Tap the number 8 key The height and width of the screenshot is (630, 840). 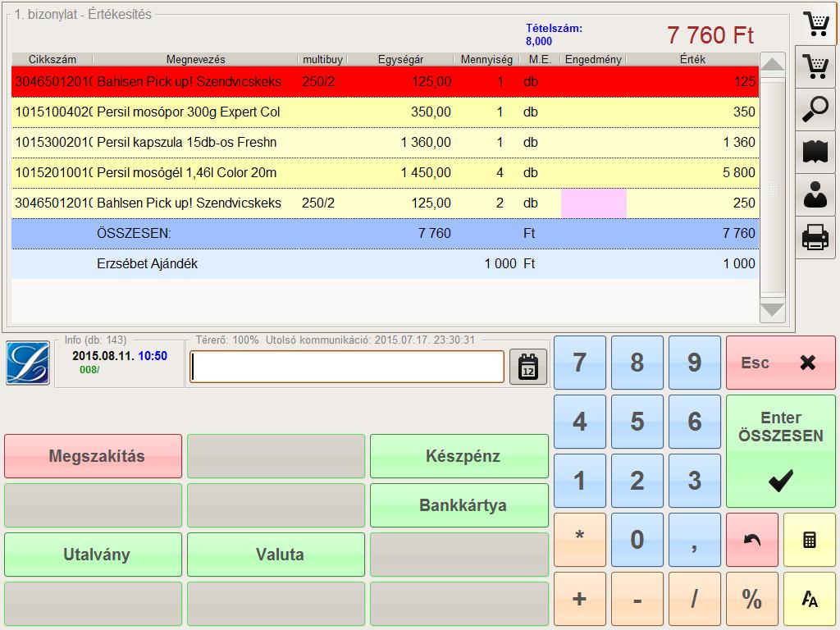click(637, 363)
